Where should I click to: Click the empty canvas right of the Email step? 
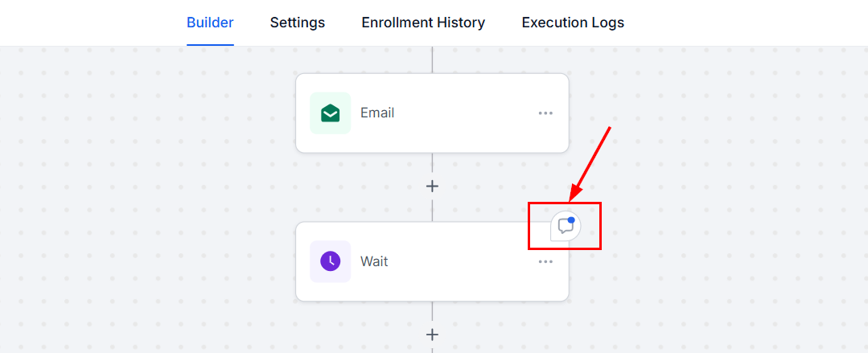click(x=708, y=113)
